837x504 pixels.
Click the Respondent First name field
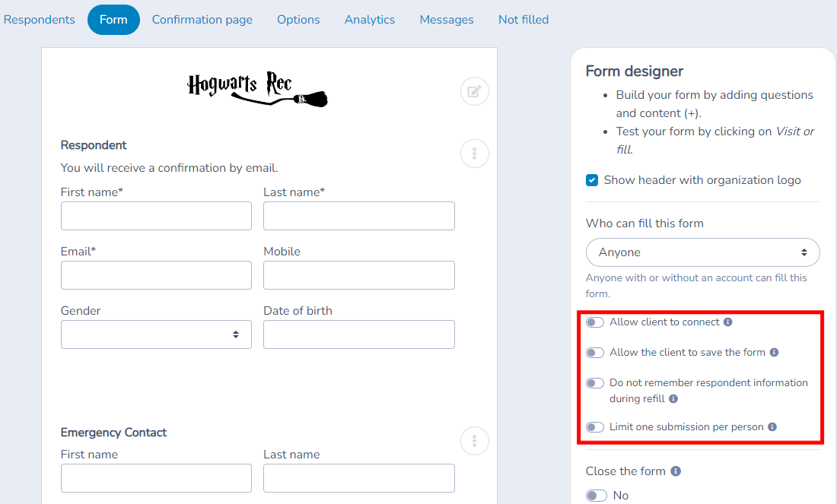156,216
